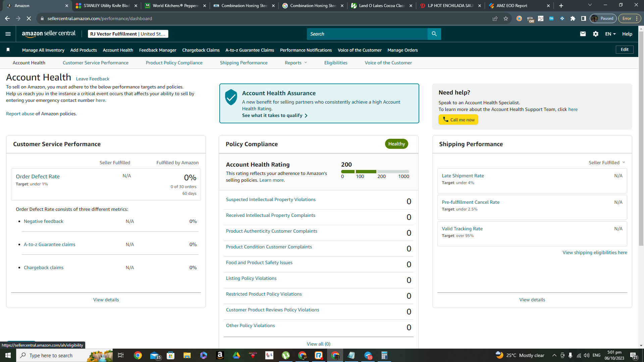Click the magnifier search button
This screenshot has width=644, height=362.
(x=434, y=34)
